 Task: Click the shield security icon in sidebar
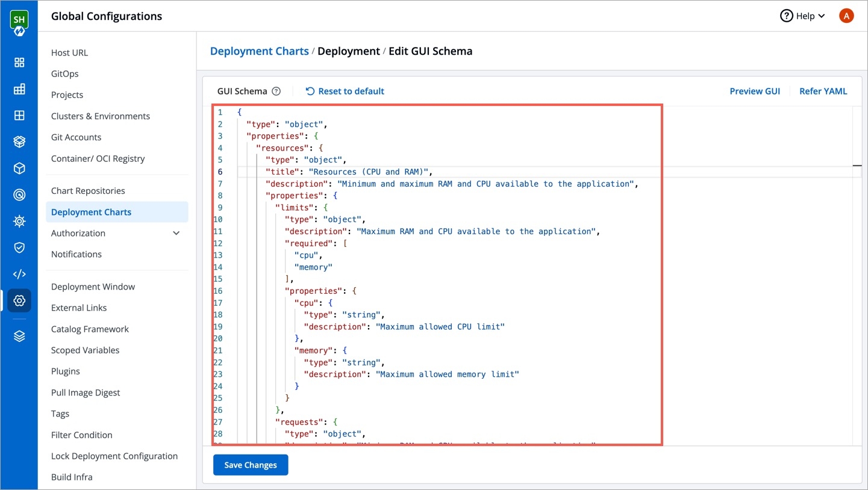coord(19,247)
